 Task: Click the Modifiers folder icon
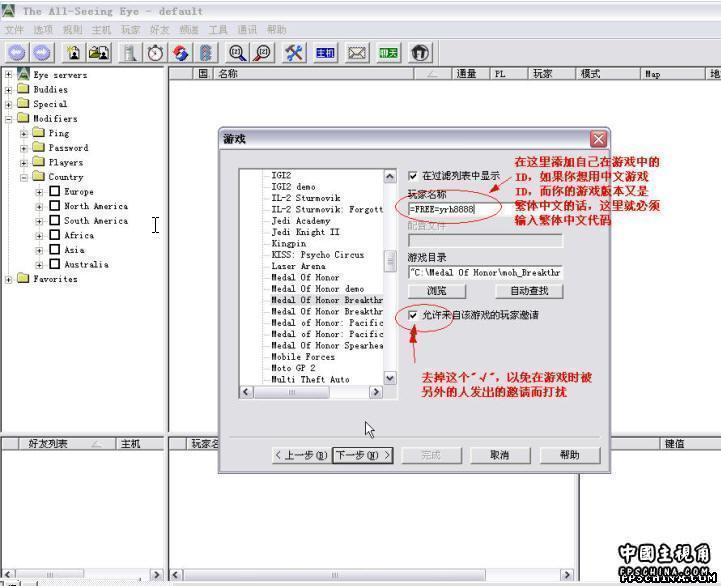[x=23, y=118]
